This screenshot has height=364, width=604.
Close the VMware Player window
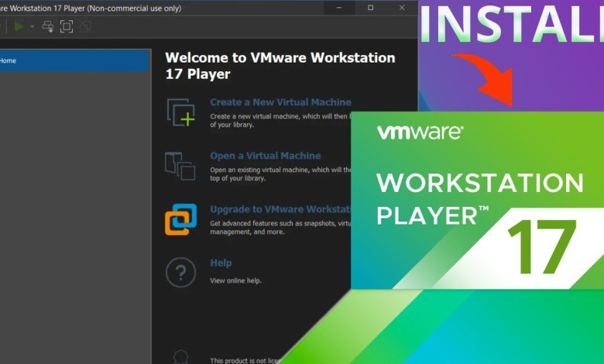pos(402,8)
